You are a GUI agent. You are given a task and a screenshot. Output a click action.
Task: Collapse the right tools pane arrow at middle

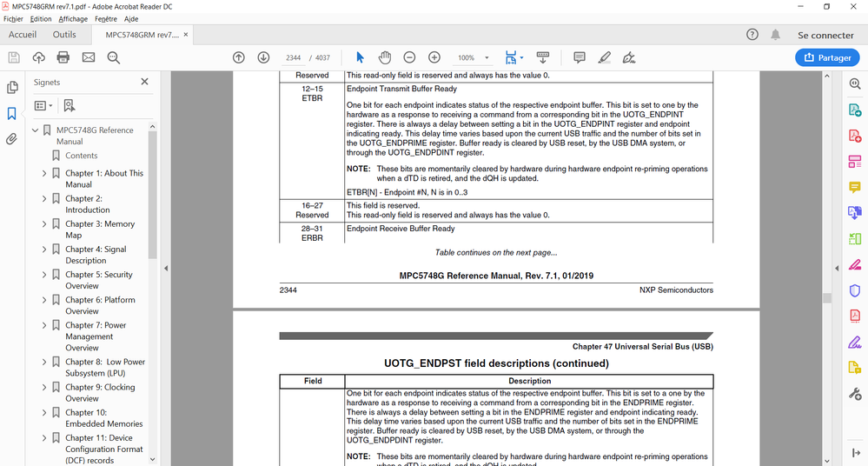[x=837, y=268]
